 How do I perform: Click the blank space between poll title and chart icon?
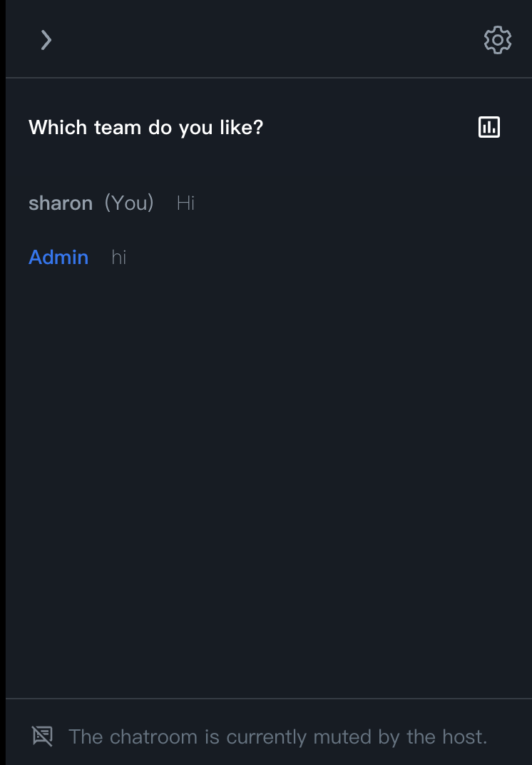pyautogui.click(x=371, y=128)
